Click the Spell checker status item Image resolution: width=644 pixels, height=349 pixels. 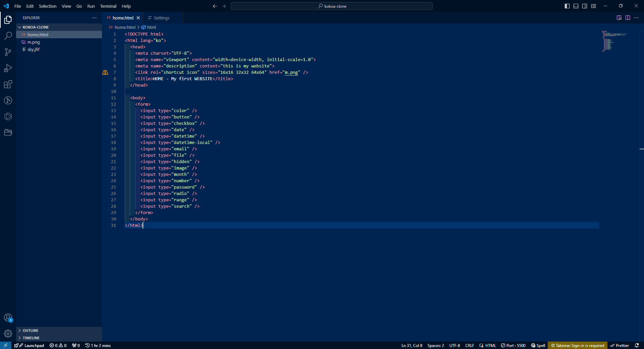[x=538, y=345]
